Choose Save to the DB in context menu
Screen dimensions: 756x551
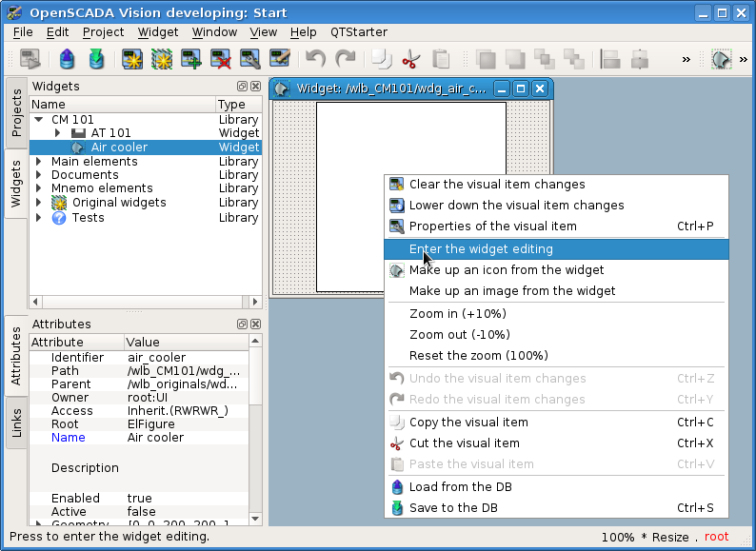pyautogui.click(x=556, y=507)
